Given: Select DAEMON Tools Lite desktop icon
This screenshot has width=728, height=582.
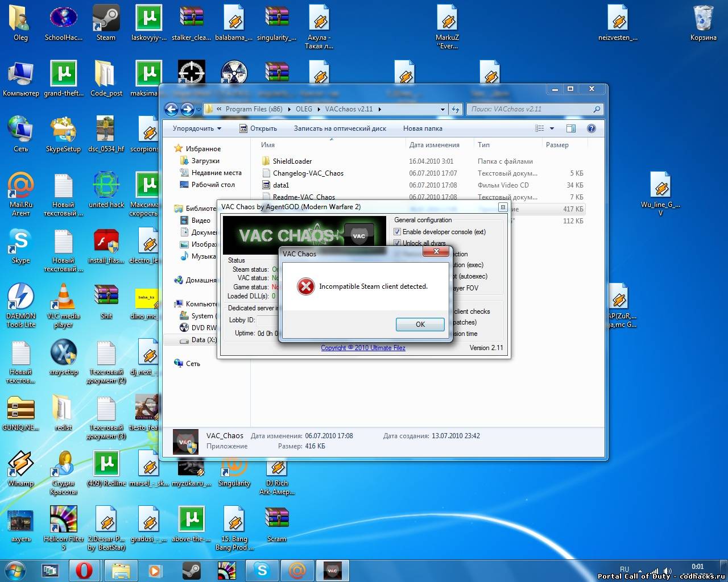Looking at the screenshot, I should (21, 306).
